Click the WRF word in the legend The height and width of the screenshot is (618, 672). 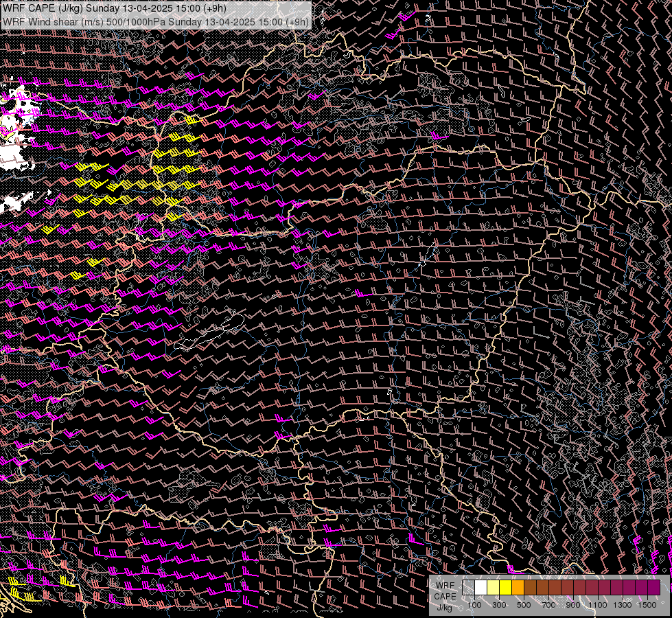445,586
